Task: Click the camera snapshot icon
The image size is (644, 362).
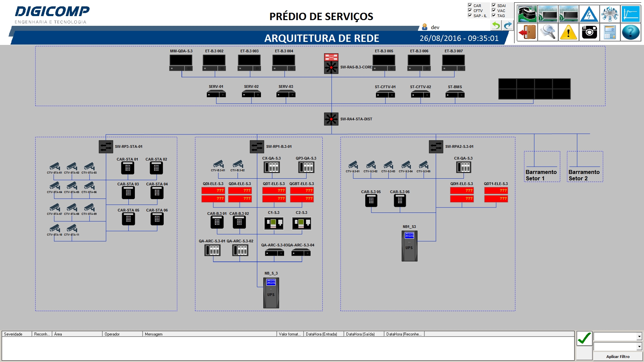Action: (x=589, y=32)
